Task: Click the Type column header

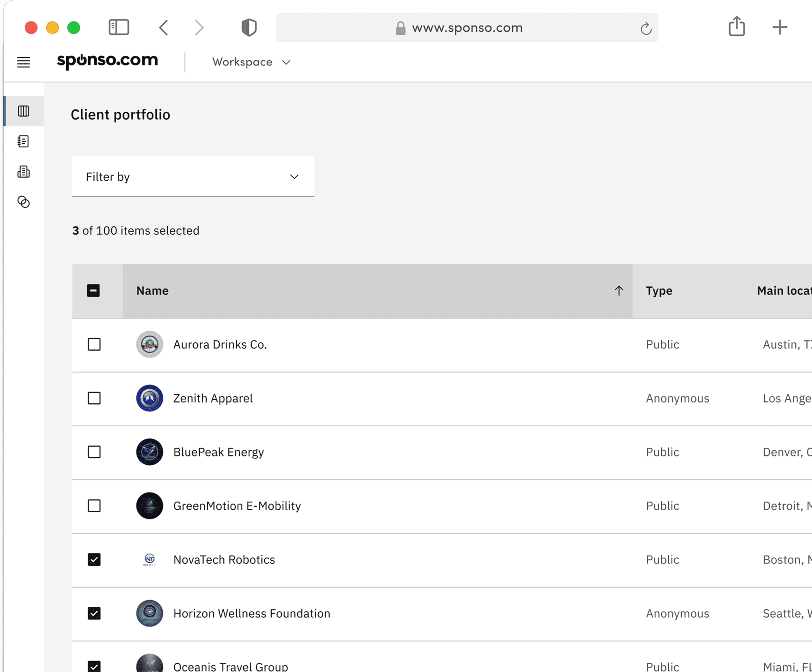Action: coord(659,291)
